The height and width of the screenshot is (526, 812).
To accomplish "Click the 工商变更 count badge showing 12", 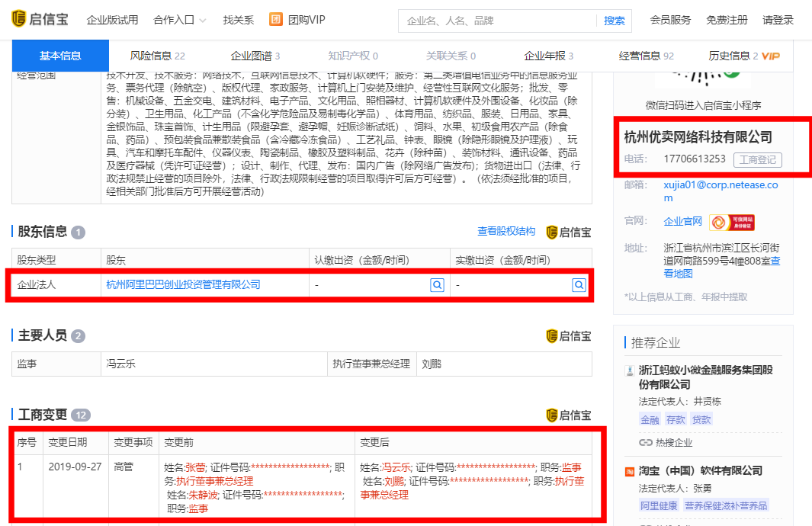I will point(81,415).
